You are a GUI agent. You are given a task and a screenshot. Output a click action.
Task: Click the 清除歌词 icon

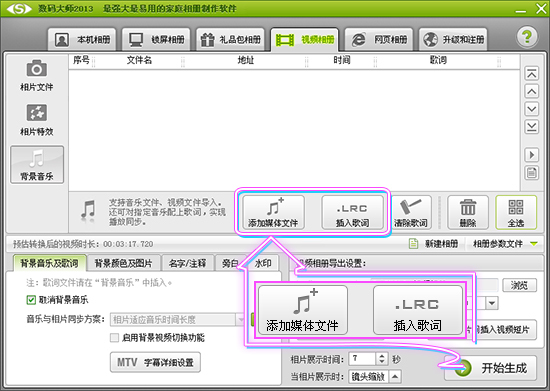(411, 212)
